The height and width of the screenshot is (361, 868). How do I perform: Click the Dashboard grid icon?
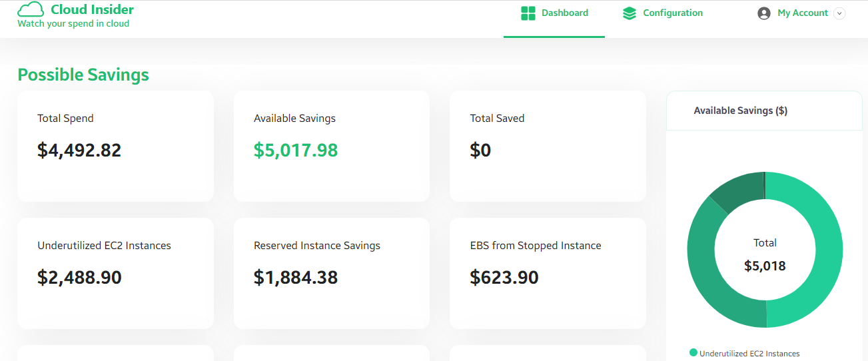[528, 13]
